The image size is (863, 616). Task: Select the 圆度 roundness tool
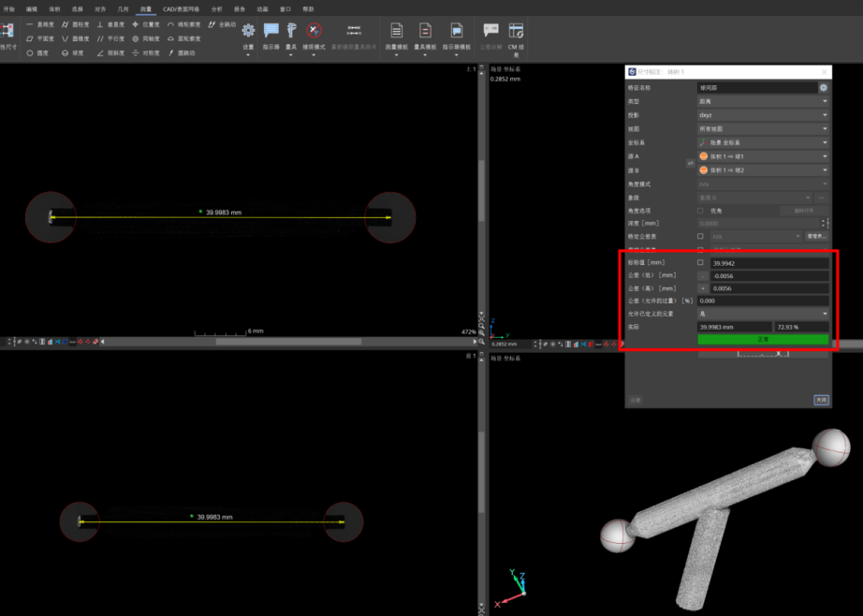coord(38,53)
